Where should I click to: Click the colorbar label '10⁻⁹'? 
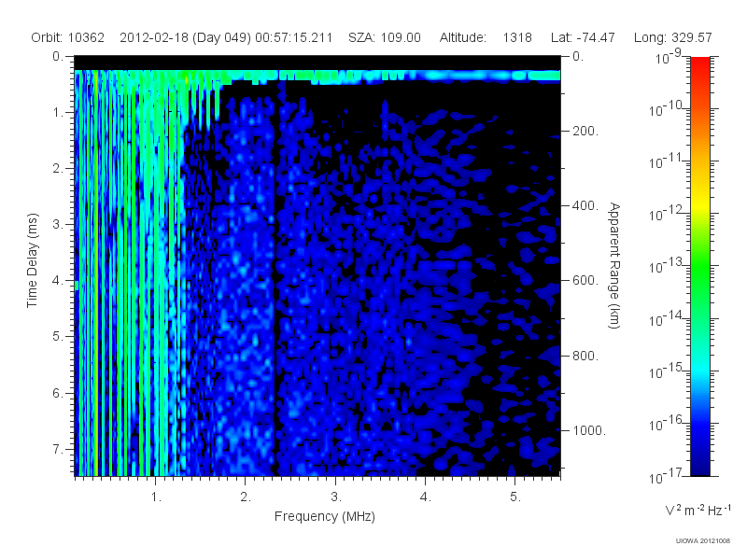pos(669,56)
